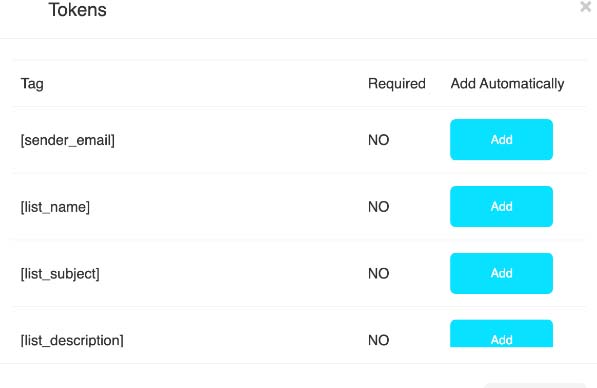Select the [sender_email] tag text
Image resolution: width=597 pixels, height=388 pixels.
[67, 140]
